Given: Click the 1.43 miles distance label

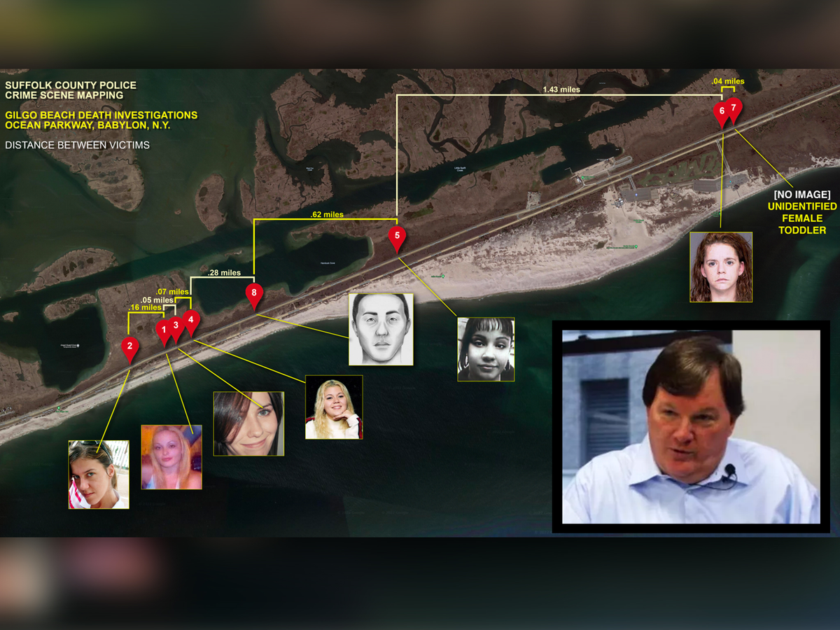Looking at the screenshot, I should tap(561, 90).
